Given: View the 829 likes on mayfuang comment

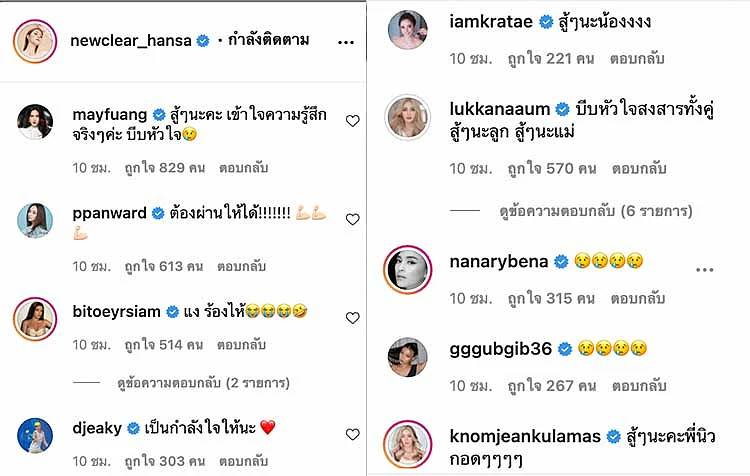Looking at the screenshot, I should pyautogui.click(x=165, y=168).
